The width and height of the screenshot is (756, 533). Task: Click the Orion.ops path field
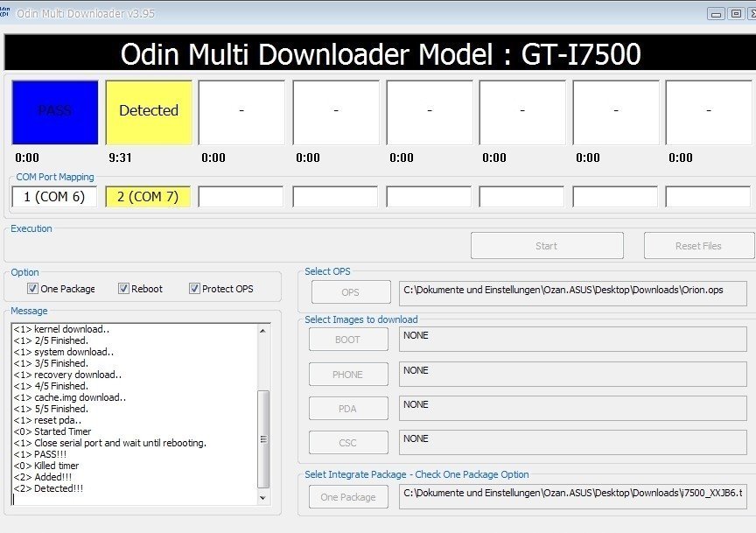point(573,293)
